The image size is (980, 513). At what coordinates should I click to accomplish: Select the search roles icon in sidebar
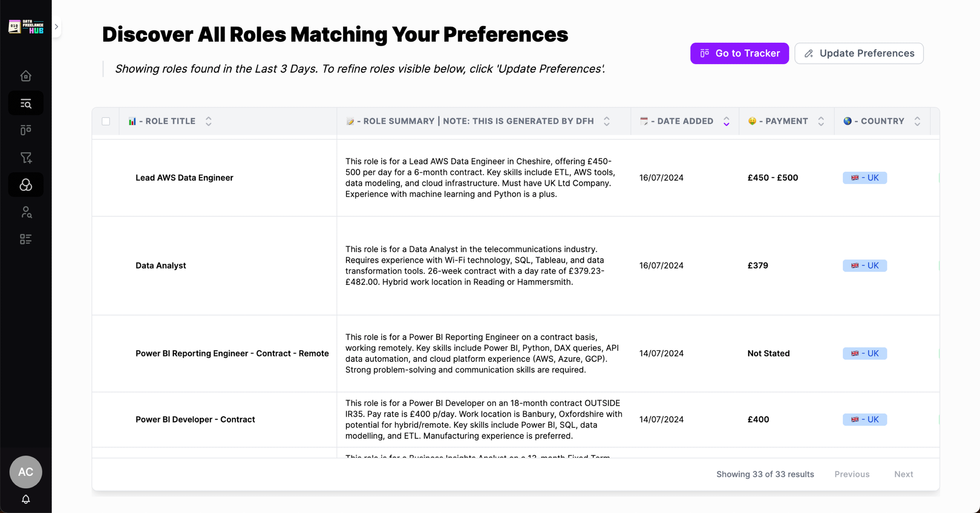(x=25, y=103)
